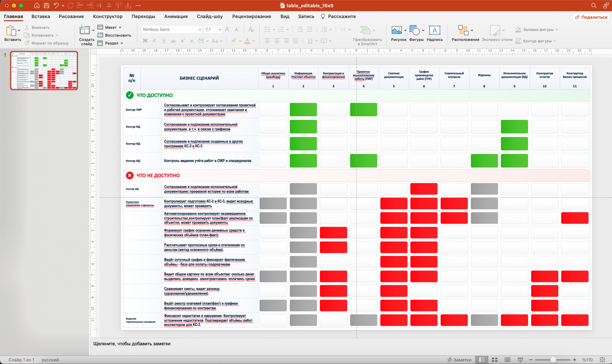Image resolution: width=612 pixels, height=364 pixels.
Task: Open the Home icon in title bar
Action: coord(37,5)
